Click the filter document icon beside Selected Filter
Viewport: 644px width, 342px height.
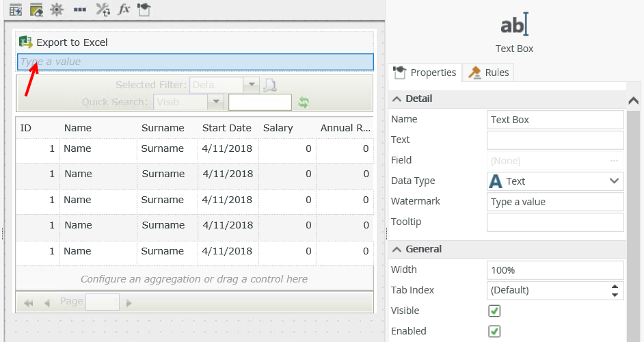click(x=270, y=85)
